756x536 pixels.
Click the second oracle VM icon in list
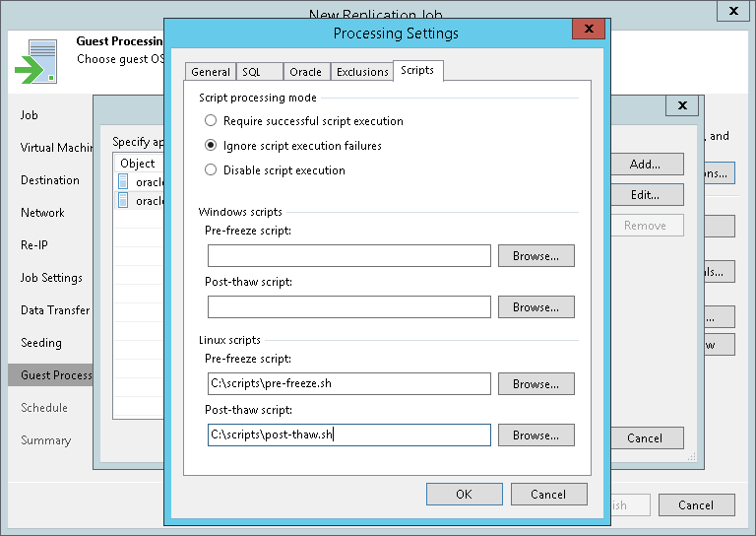(123, 200)
